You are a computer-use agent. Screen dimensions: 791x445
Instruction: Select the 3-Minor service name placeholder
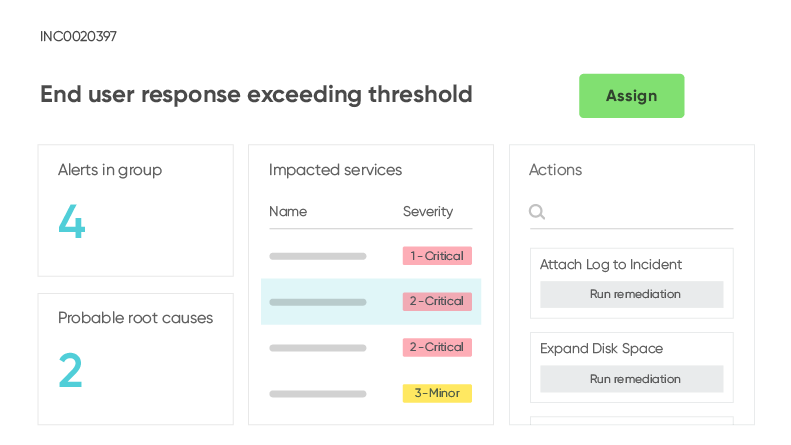click(318, 394)
